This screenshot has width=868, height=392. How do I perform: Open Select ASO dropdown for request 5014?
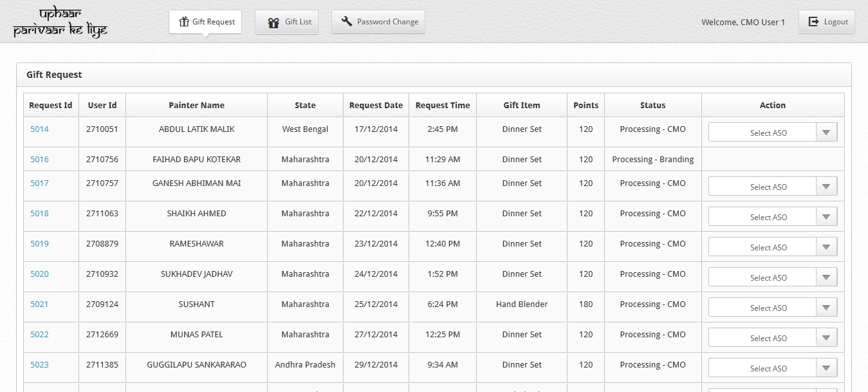pos(773,133)
